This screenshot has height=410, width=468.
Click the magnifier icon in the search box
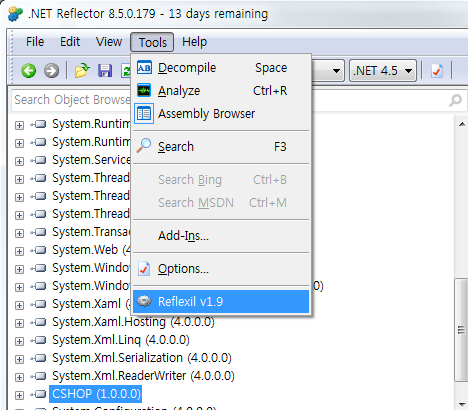tap(455, 100)
